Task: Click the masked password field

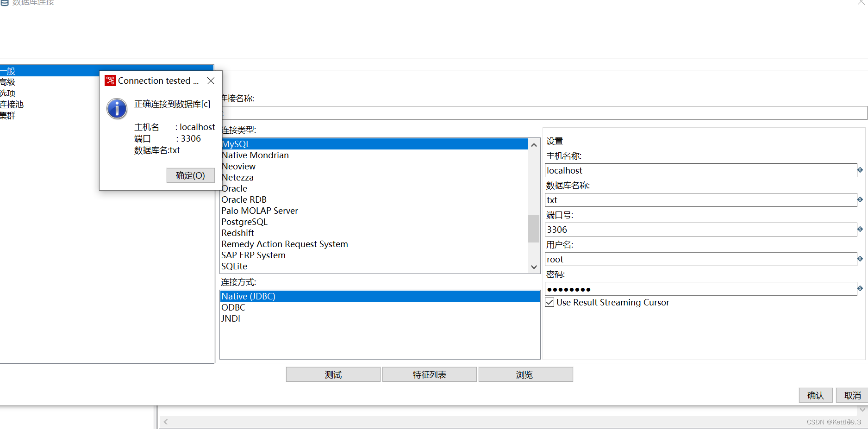Action: pos(701,289)
